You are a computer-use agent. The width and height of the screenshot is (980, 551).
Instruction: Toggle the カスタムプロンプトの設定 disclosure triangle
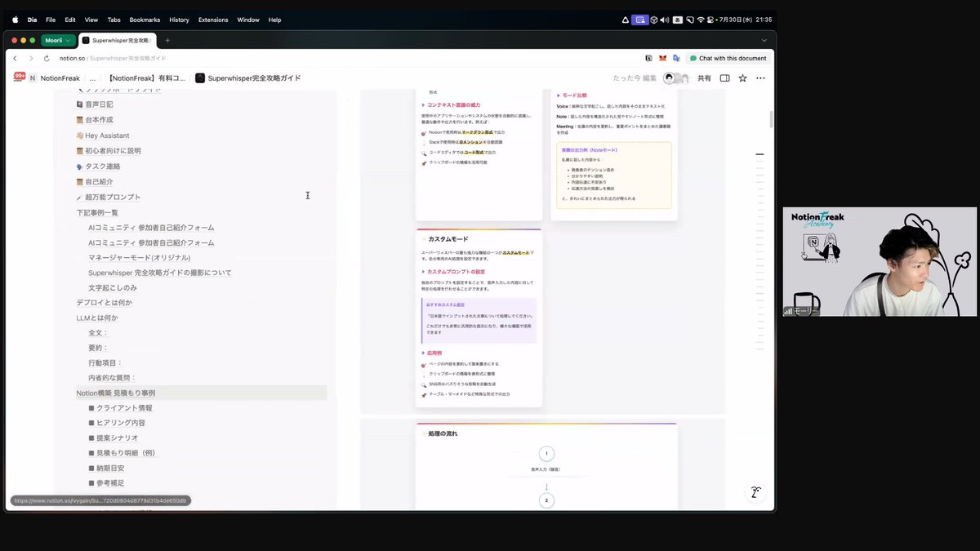tap(423, 271)
